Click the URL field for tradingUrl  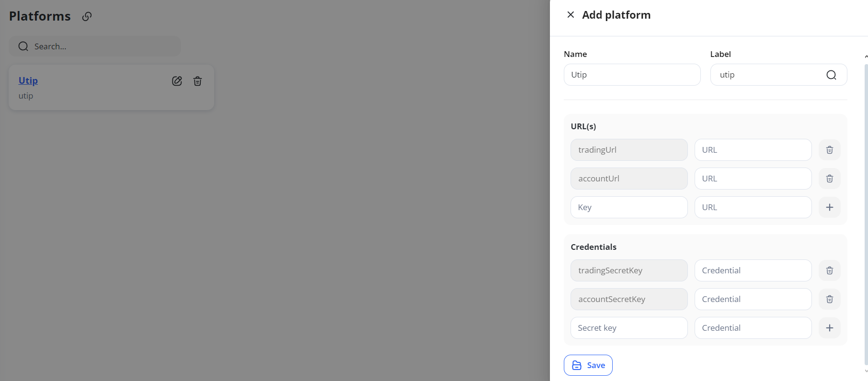click(753, 150)
